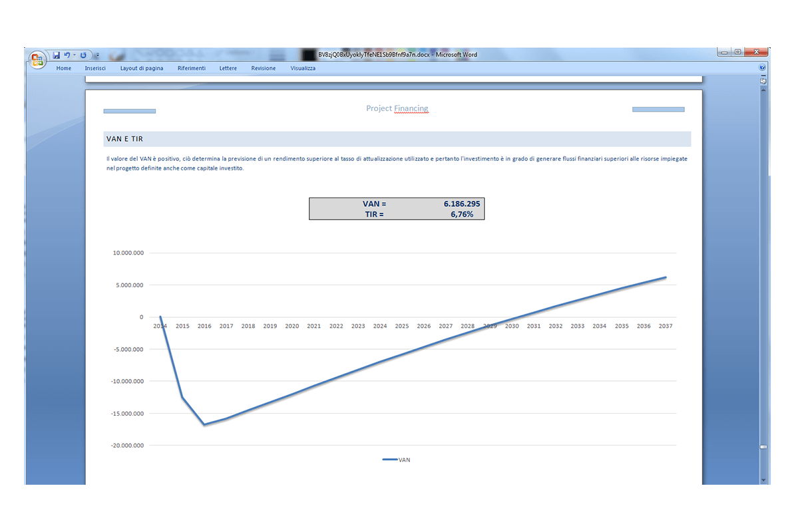Click the -20.000.000 axis label
Viewport: 794px width, 532px height.
(x=128, y=446)
